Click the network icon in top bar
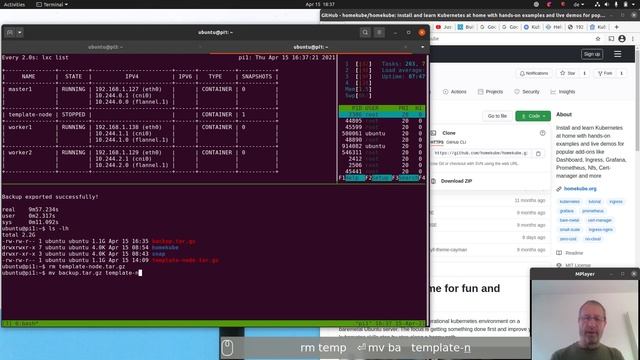640x360 pixels. click(598, 4)
